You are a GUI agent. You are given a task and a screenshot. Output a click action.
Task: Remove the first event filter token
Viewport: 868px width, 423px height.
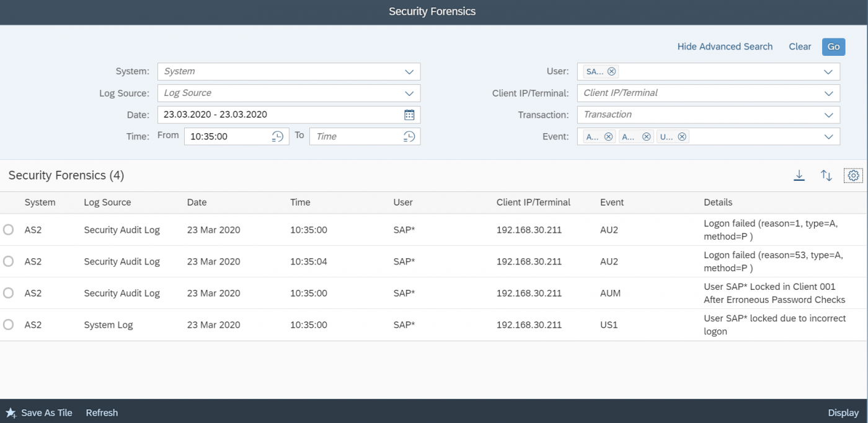click(x=609, y=136)
